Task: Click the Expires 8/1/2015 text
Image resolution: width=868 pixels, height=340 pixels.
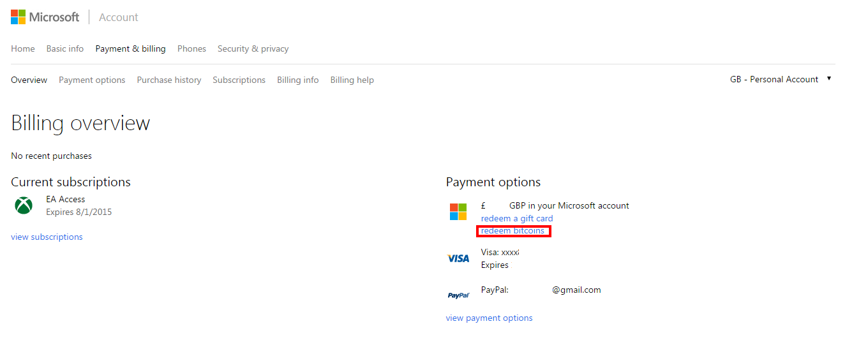Action: (79, 212)
